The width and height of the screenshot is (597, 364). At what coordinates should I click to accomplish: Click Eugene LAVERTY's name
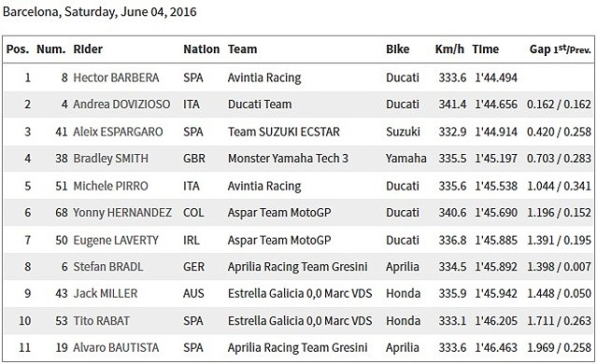point(116,241)
